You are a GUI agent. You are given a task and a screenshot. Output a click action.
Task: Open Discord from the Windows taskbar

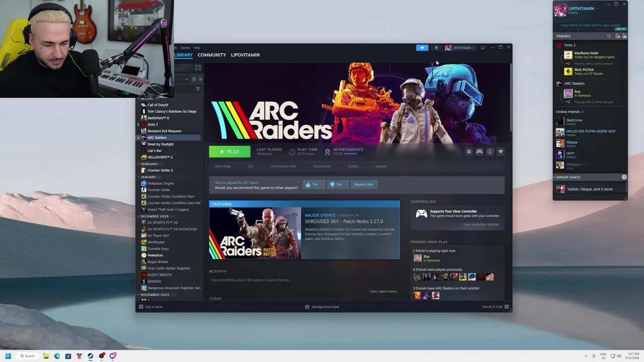(x=113, y=356)
